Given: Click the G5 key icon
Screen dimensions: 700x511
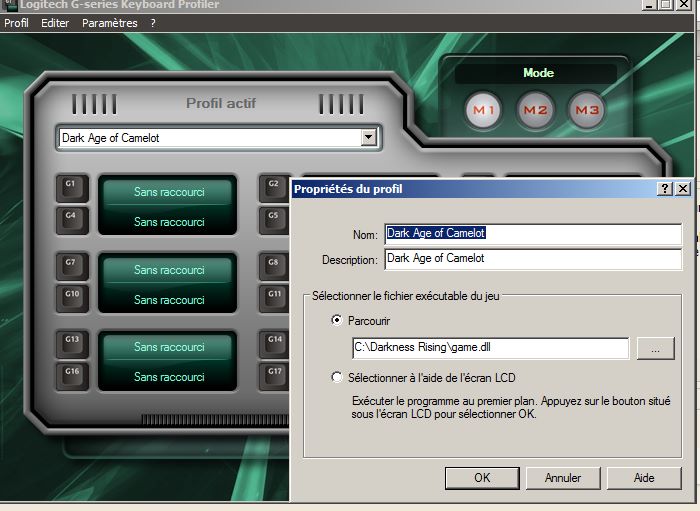Looking at the screenshot, I should 274,220.
